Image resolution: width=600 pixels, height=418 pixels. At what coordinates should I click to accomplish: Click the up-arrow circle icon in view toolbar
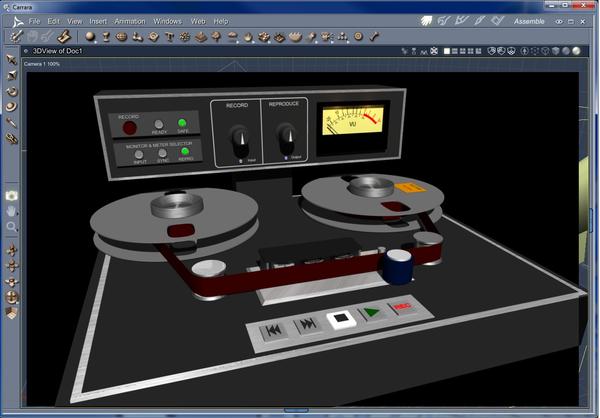coord(525,51)
